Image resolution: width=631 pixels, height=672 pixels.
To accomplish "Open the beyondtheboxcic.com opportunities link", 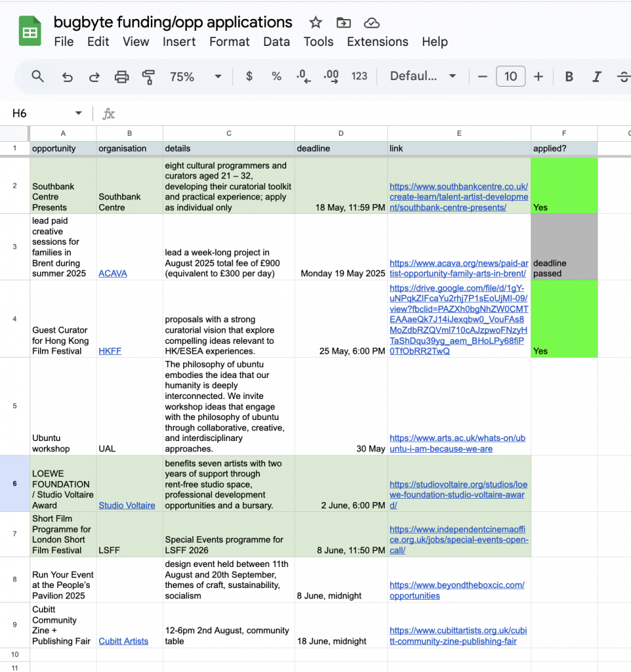I will click(x=457, y=591).
